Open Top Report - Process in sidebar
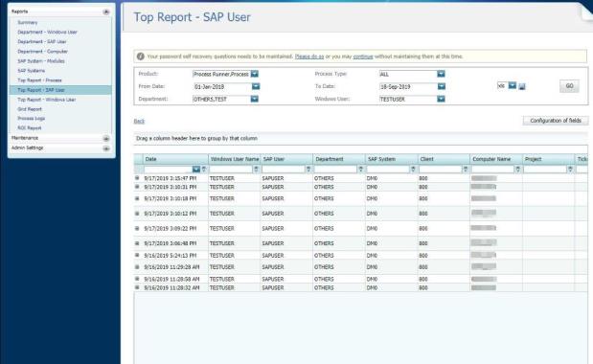The width and height of the screenshot is (593, 364). click(x=39, y=80)
